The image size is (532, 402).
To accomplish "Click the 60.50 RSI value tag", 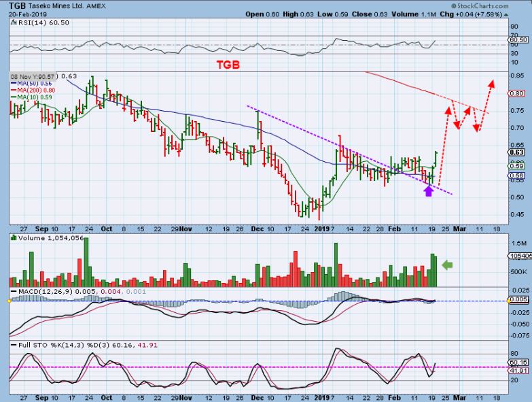I will [x=519, y=39].
